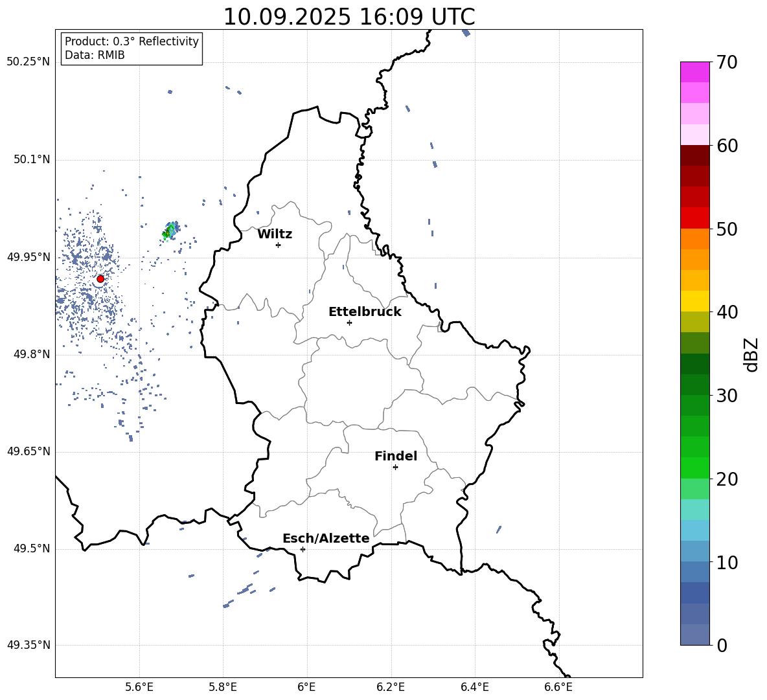
Task: Click the 6°E longitude label
Action: coord(306,687)
